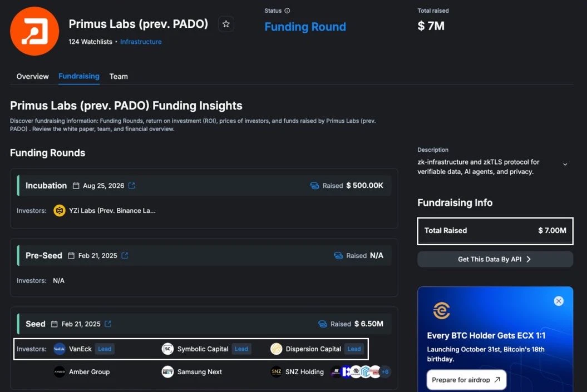The width and height of the screenshot is (587, 392).
Task: Click the Lead badge next to Symbolic Capital
Action: pyautogui.click(x=241, y=349)
